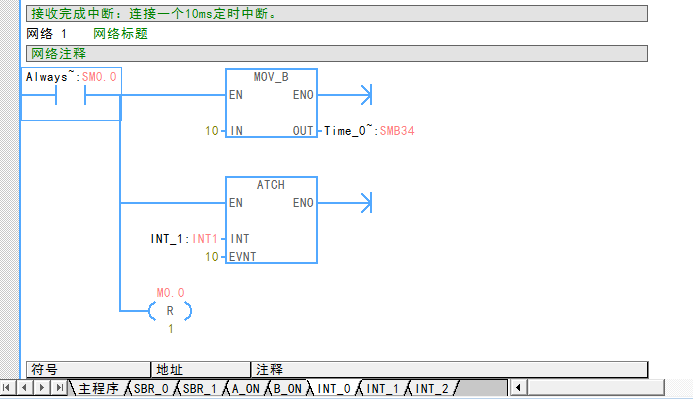The width and height of the screenshot is (693, 399).
Task: Jump to the last tab with the arrow button
Action: [59, 388]
